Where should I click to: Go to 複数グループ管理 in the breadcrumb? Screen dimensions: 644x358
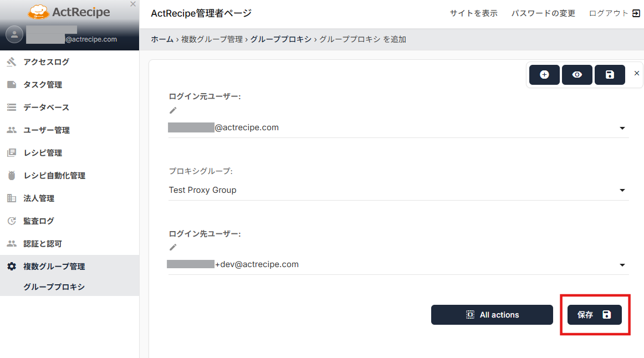click(212, 39)
